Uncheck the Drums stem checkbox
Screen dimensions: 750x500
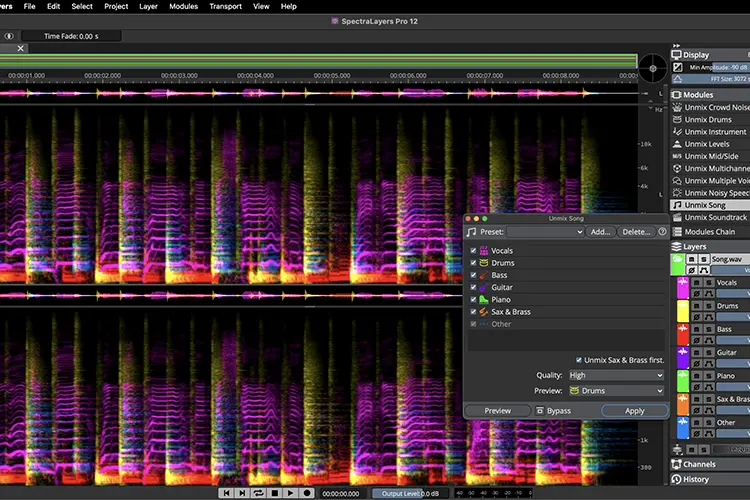pos(474,263)
